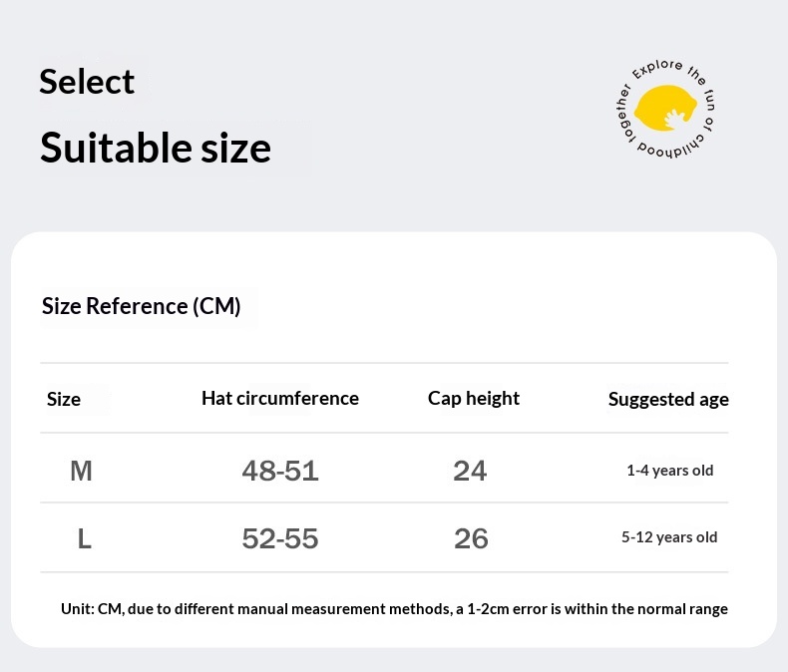Click the word 'together' on the badge

pyautogui.click(x=624, y=115)
